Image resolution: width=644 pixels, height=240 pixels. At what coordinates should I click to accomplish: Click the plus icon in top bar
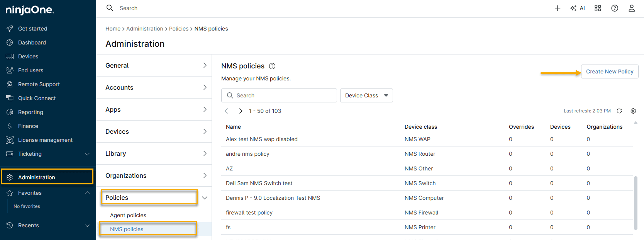(x=557, y=8)
